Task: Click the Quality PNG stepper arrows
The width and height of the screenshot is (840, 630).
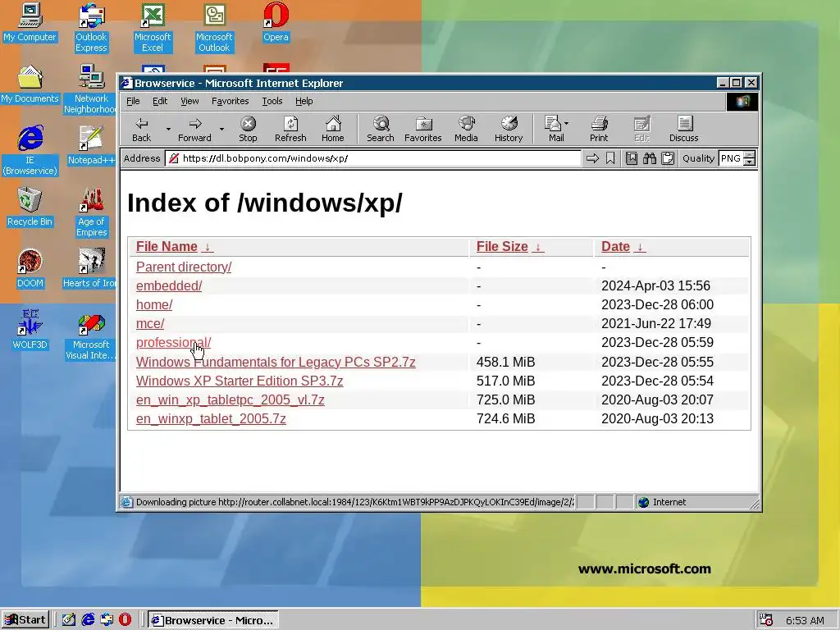Action: tap(750, 158)
